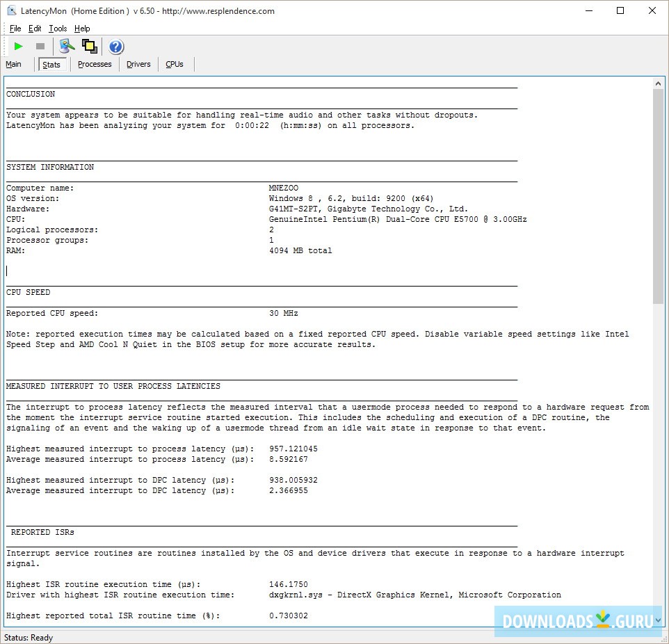Click the LatencyMon application icon in title bar
The width and height of the screenshot is (669, 644).
[12, 10]
